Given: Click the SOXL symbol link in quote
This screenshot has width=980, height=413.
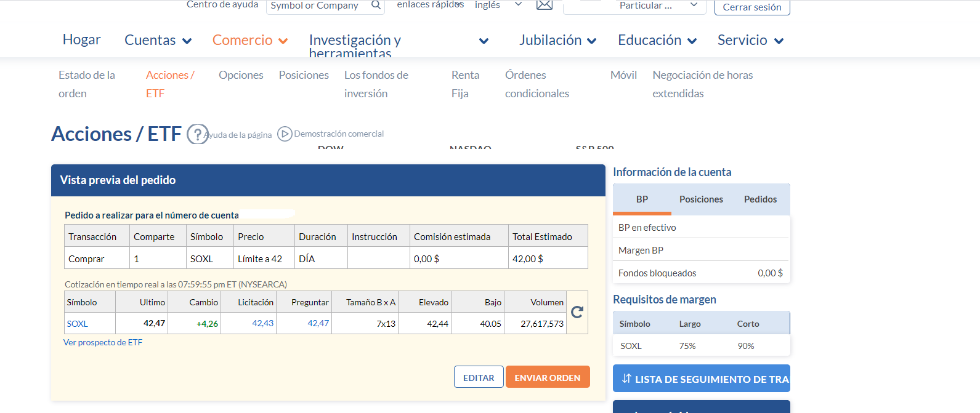Looking at the screenshot, I should 78,324.
